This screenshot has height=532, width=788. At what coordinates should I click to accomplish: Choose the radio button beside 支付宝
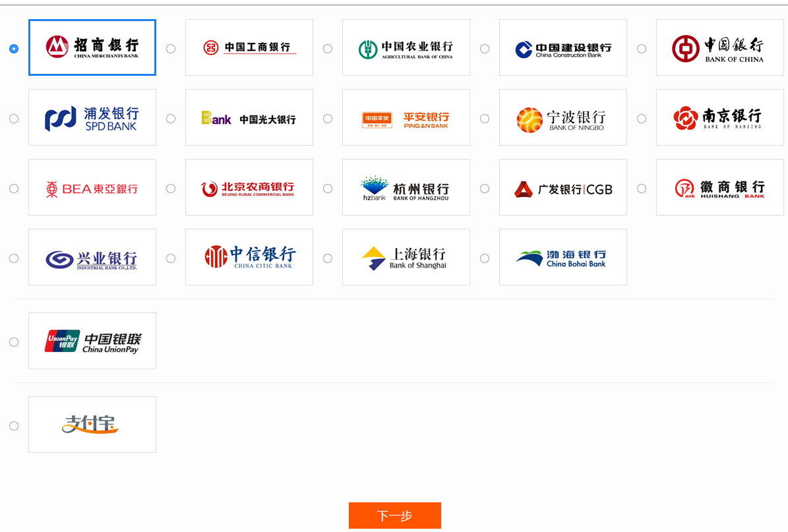click(x=14, y=426)
